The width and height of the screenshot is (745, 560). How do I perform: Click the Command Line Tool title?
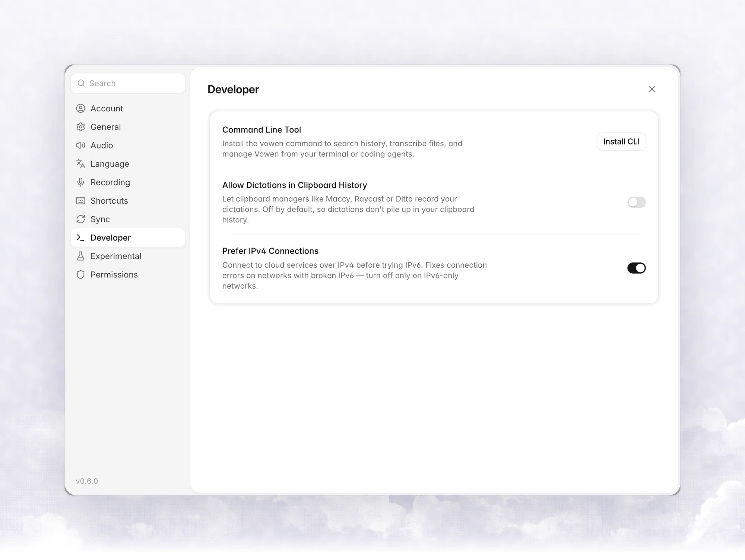tap(261, 130)
